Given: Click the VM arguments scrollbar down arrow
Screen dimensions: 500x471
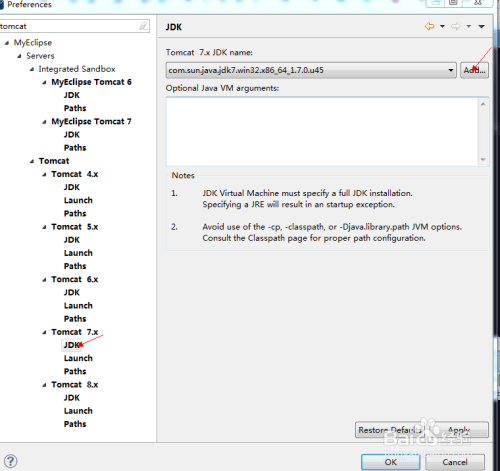Looking at the screenshot, I should (x=483, y=160).
